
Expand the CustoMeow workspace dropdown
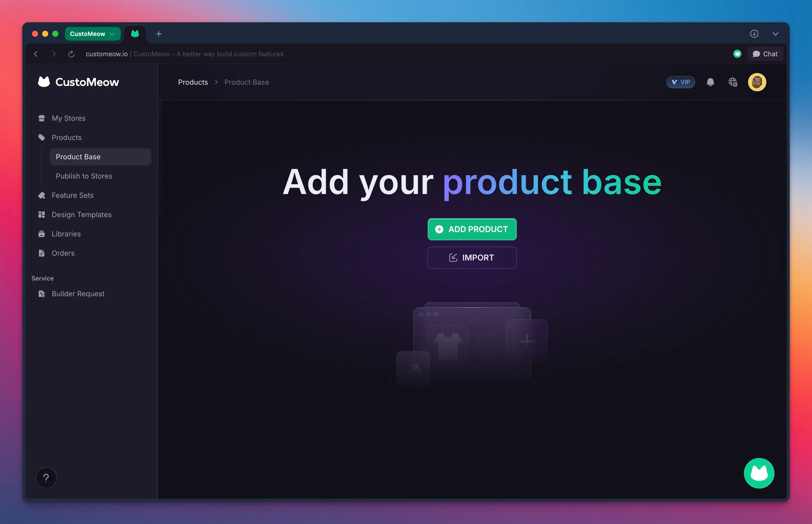click(93, 34)
